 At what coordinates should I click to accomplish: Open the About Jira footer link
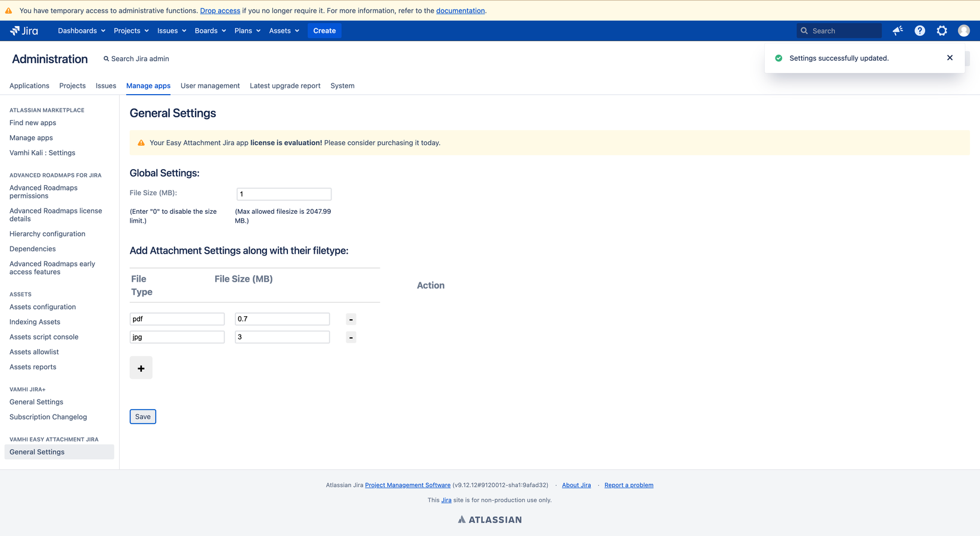point(576,485)
